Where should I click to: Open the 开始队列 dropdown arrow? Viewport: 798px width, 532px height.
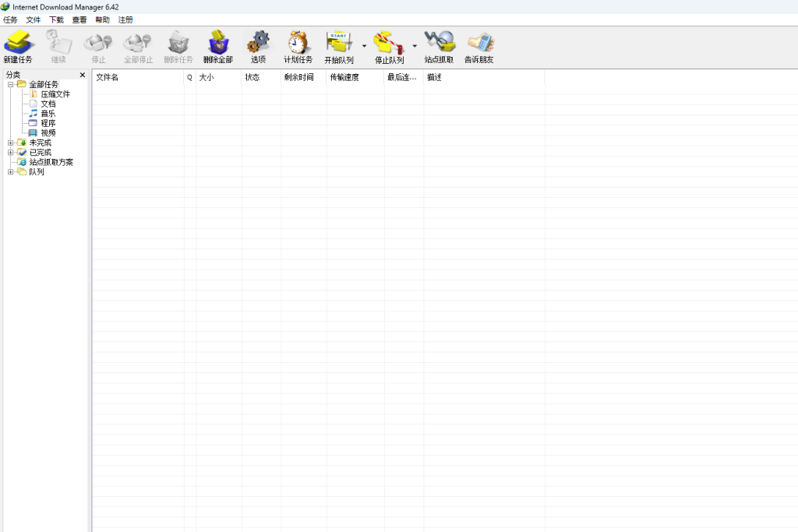point(363,47)
